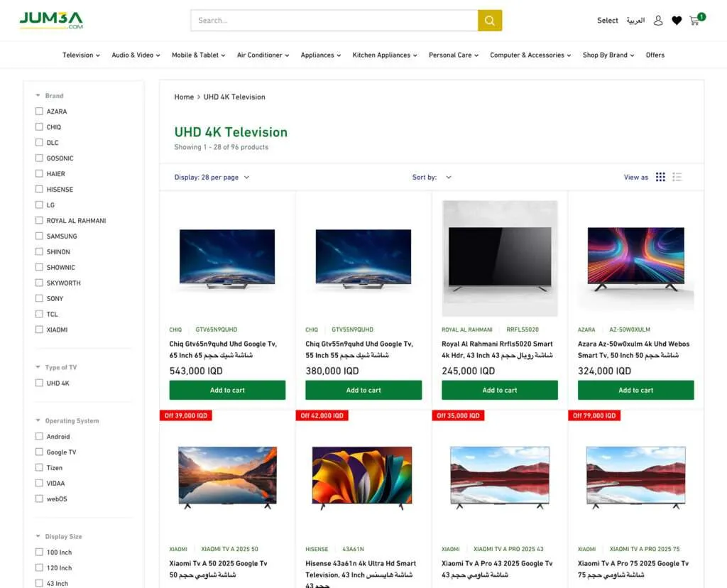The image size is (727, 588).
Task: Check the LG brand filter
Action: coord(39,205)
